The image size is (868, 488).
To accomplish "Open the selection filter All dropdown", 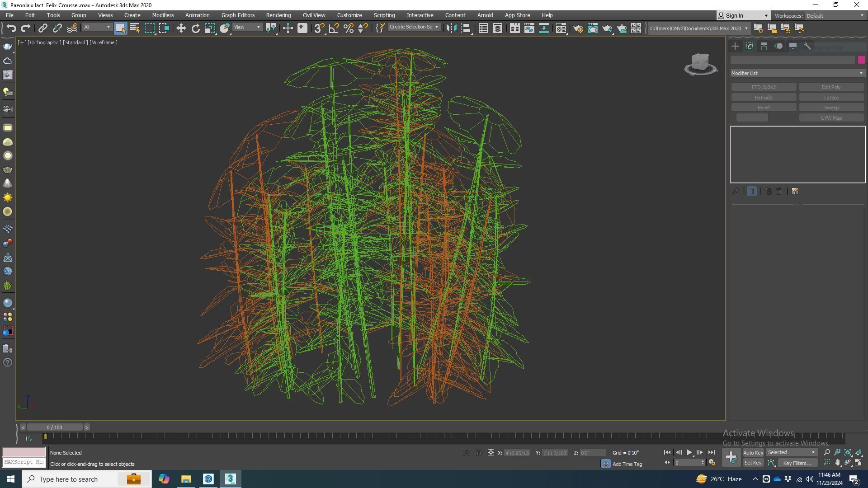I will pos(97,27).
